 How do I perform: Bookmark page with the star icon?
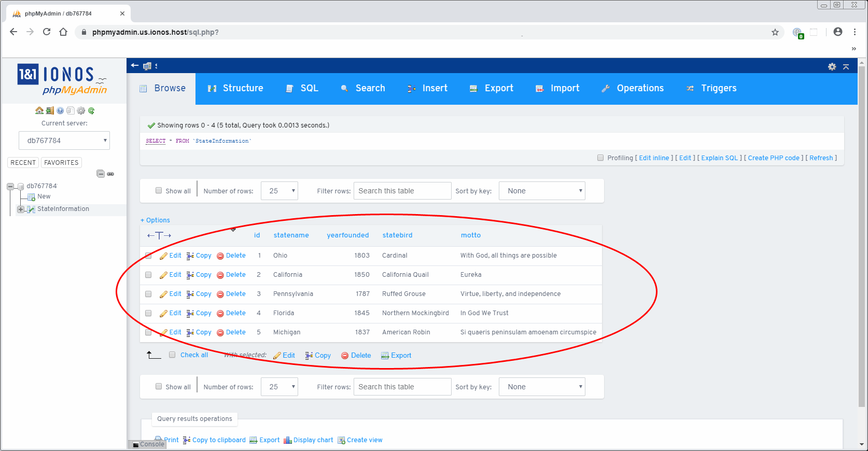(x=775, y=32)
